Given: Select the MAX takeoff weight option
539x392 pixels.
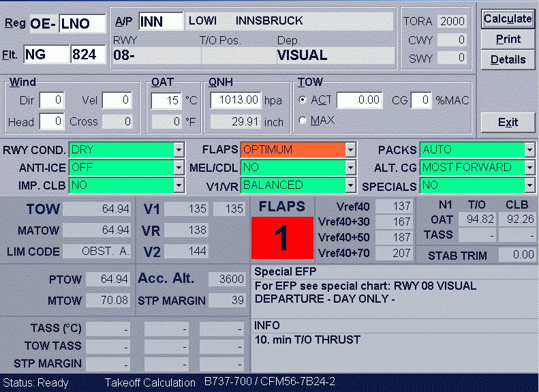Looking at the screenshot, I should pos(303,121).
